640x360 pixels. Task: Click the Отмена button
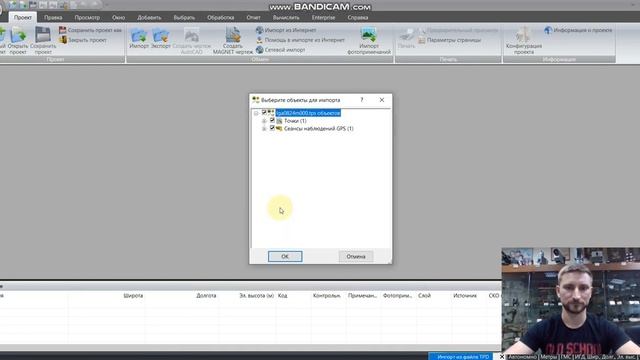point(356,256)
